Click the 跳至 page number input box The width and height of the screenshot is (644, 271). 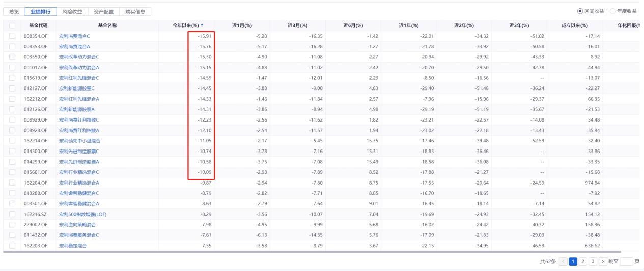(x=627, y=261)
